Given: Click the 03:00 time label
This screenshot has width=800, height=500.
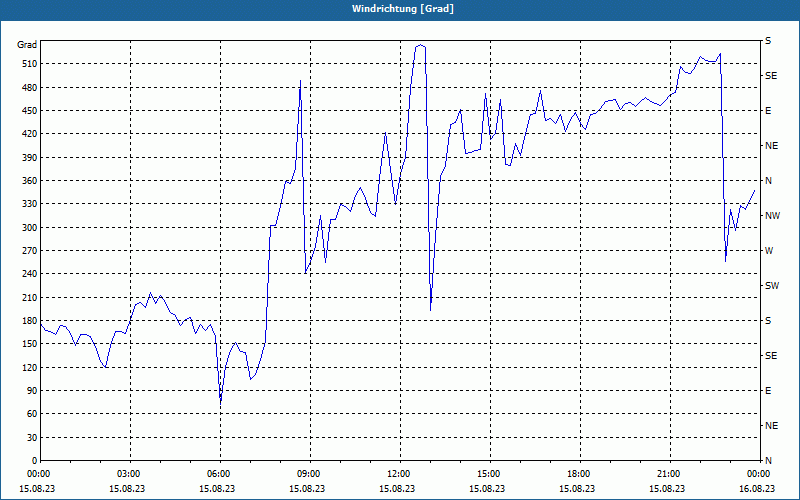Looking at the screenshot, I should click(127, 473).
